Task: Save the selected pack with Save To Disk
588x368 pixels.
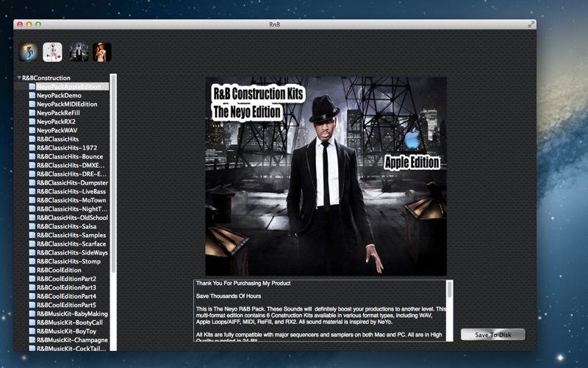Action: pos(492,335)
